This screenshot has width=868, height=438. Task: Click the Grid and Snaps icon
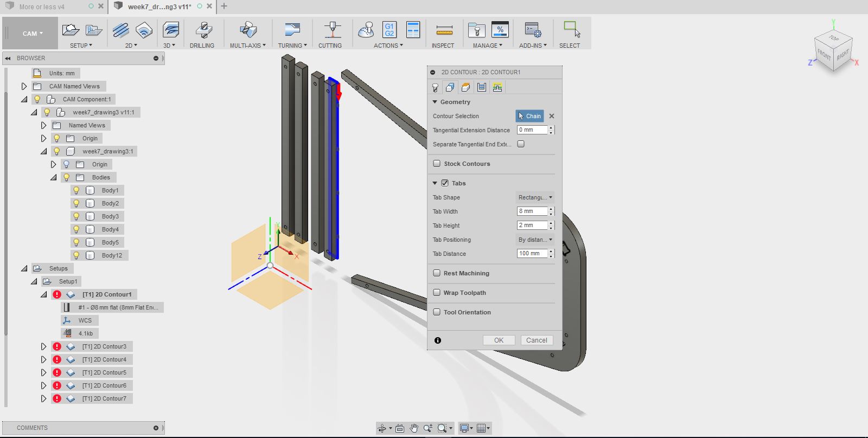(482, 428)
